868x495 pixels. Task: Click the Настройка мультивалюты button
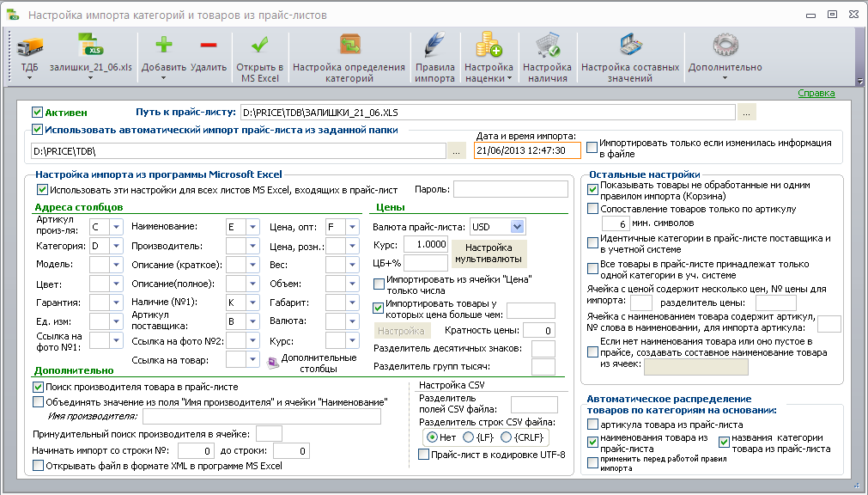489,254
